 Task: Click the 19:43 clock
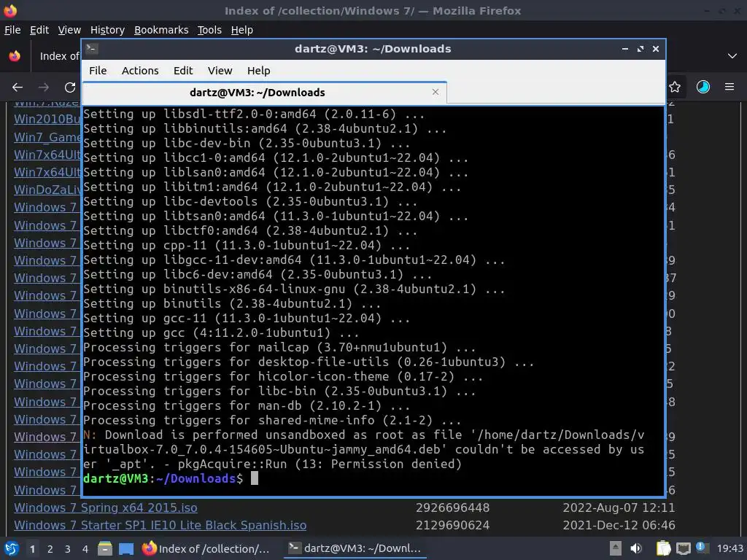click(x=729, y=548)
